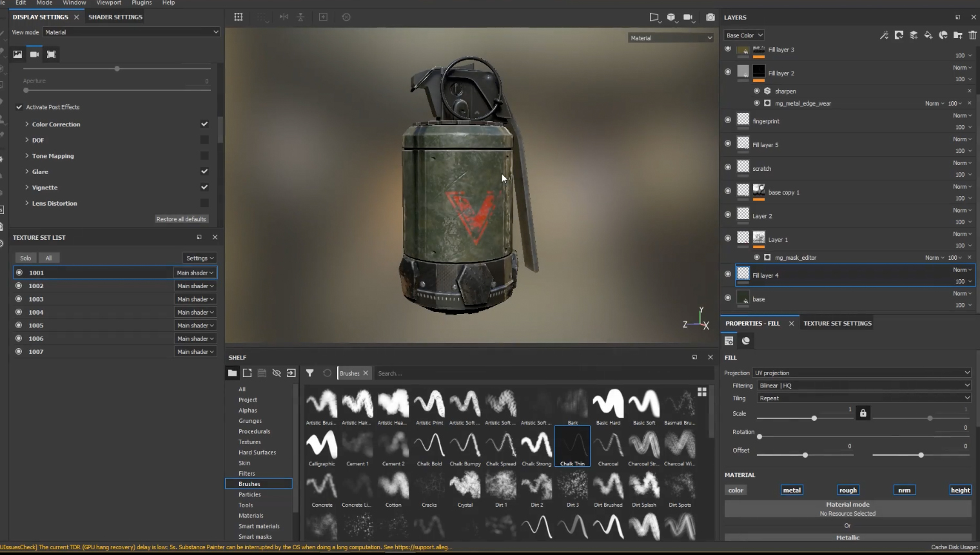980x555 pixels.
Task: Switch to the Shader Settings tab
Action: coord(115,17)
